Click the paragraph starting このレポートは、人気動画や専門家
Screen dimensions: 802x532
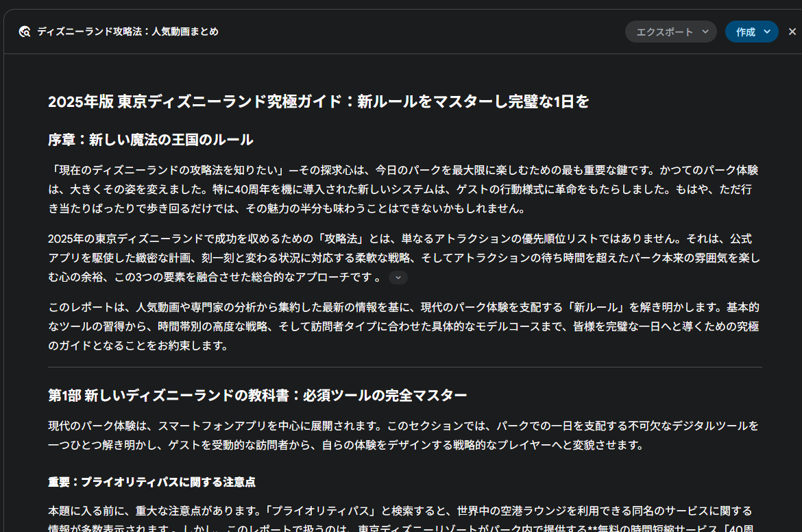tap(404, 326)
